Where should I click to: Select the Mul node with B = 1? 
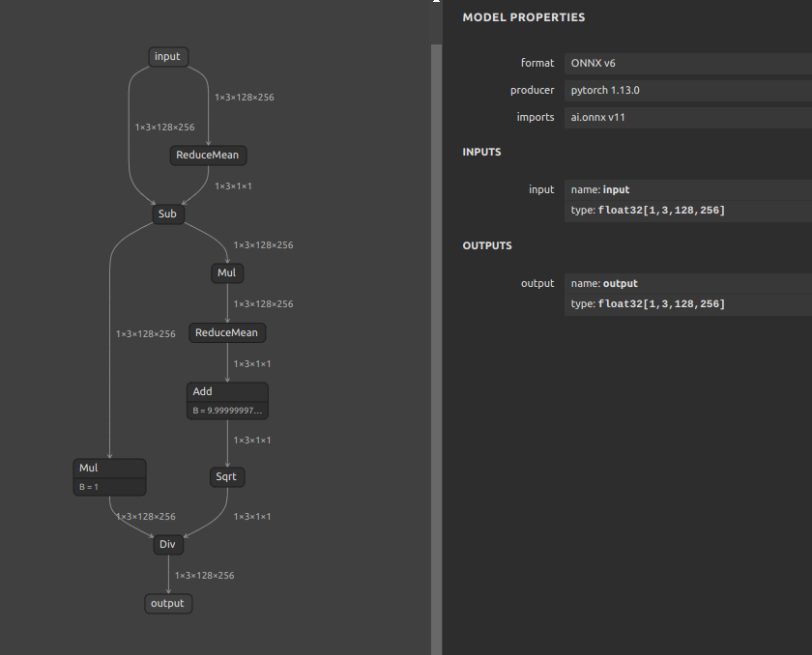pos(110,477)
